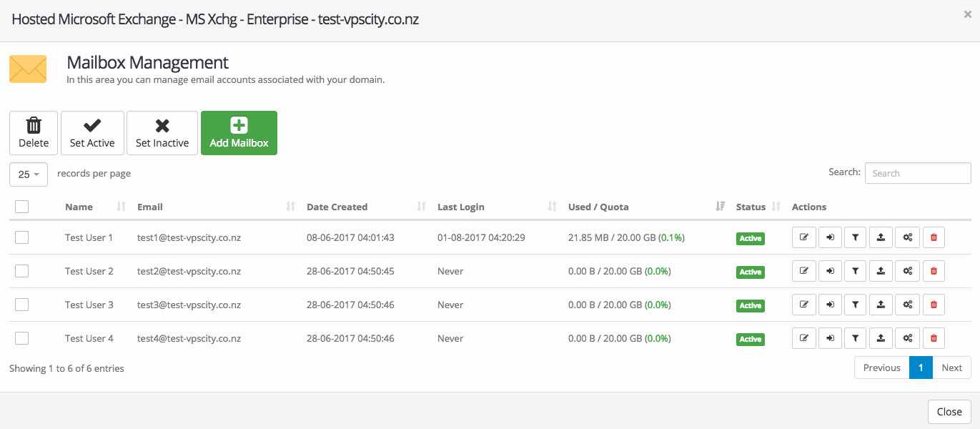Select all mailboxes using header checkbox
Image resolution: width=980 pixels, height=429 pixels.
21,206
